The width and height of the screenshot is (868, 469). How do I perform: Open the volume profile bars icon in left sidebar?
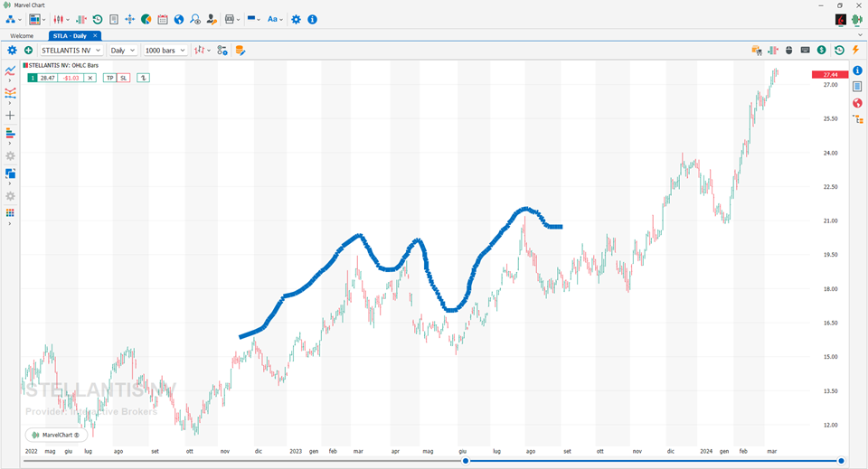coord(10,133)
